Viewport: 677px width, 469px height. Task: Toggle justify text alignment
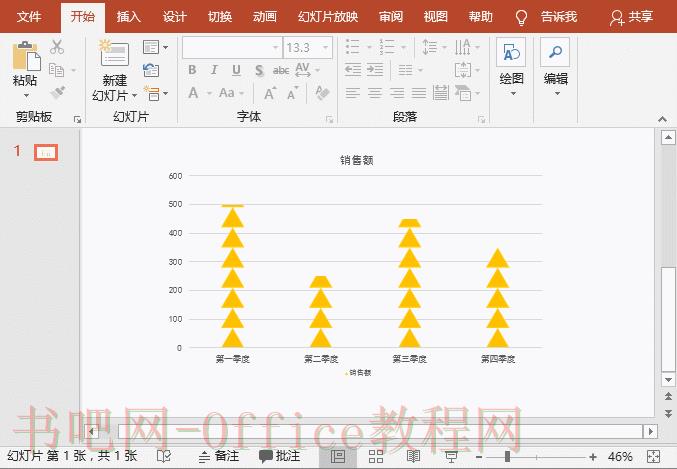click(x=419, y=93)
